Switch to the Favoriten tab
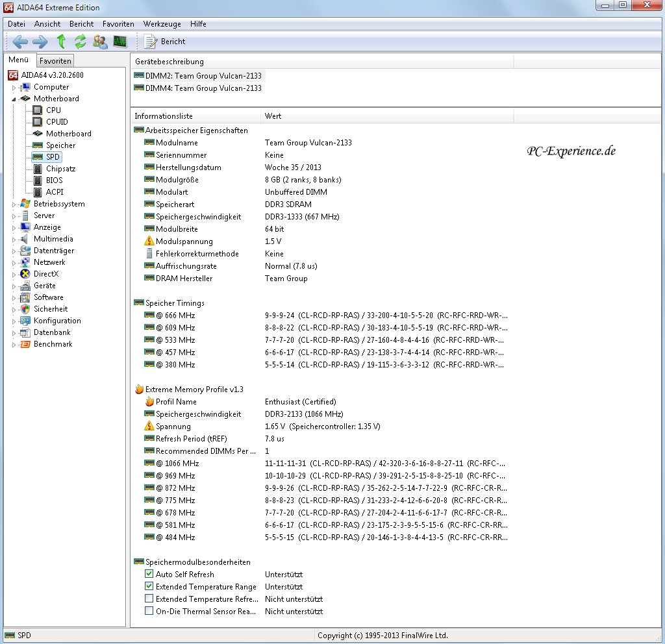The image size is (665, 644). 55,61
